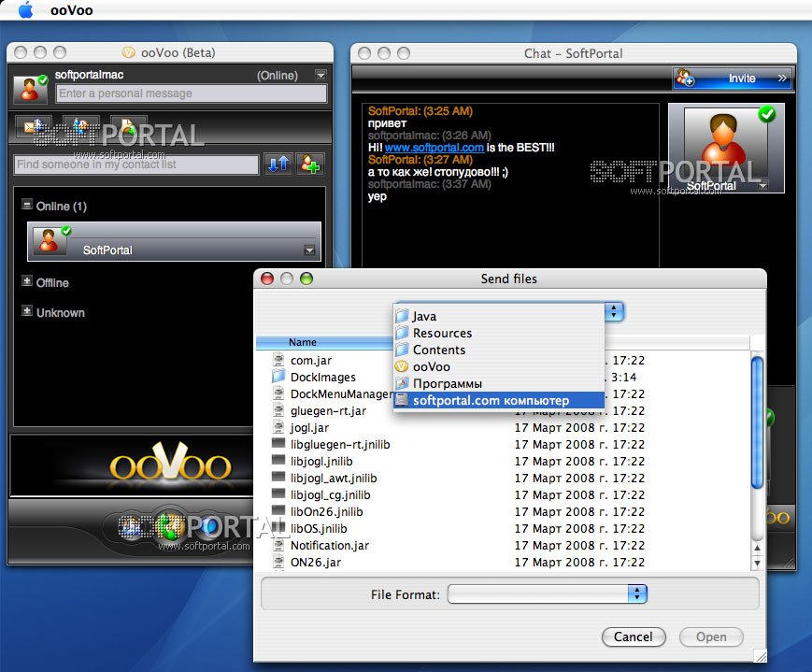Select the libjogl.jnilib file
The height and width of the screenshot is (672, 812).
point(321,461)
